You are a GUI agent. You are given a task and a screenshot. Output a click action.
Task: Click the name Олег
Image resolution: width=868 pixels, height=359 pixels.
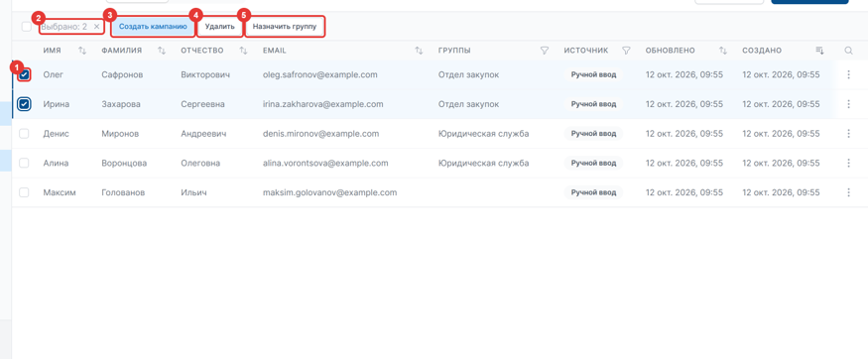(54, 74)
